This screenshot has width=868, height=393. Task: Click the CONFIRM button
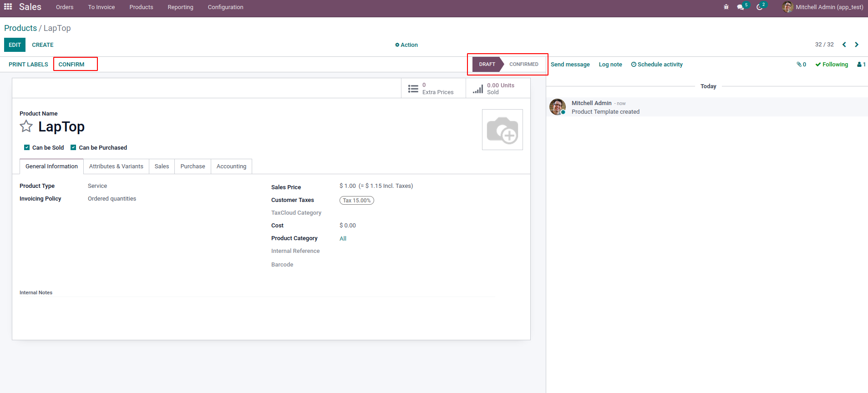pos(71,65)
